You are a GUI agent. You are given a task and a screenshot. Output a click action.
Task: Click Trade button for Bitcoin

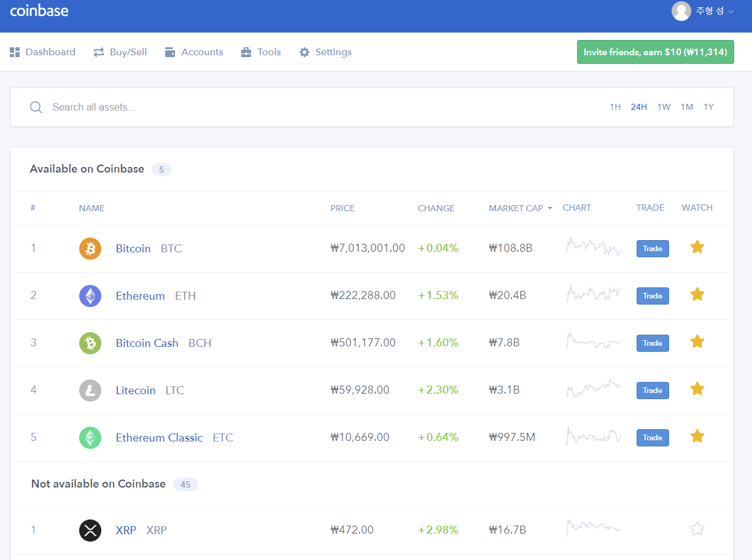(x=653, y=249)
